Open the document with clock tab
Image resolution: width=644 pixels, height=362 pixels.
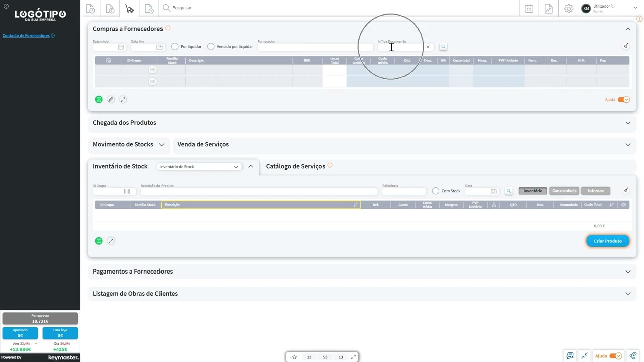click(x=91, y=9)
